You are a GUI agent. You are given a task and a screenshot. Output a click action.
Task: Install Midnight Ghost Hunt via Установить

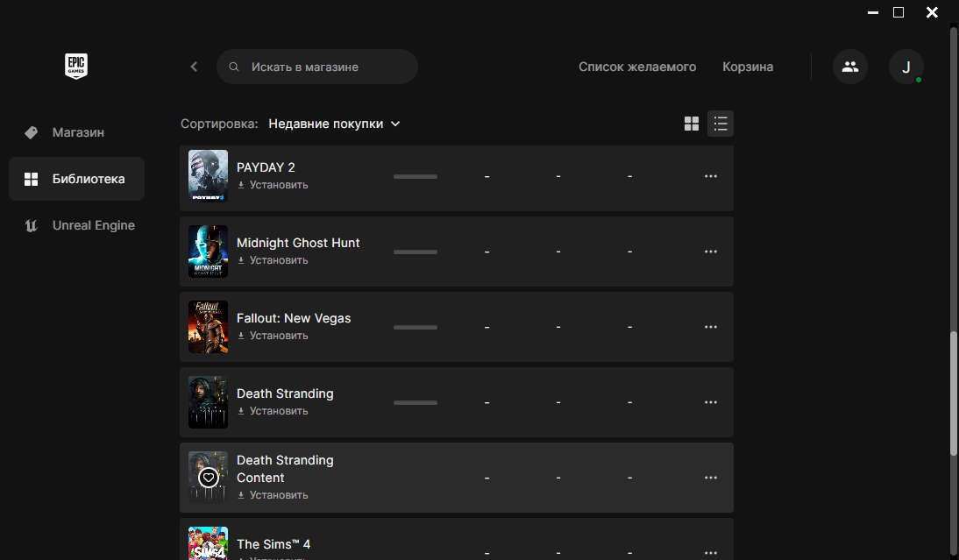[273, 260]
